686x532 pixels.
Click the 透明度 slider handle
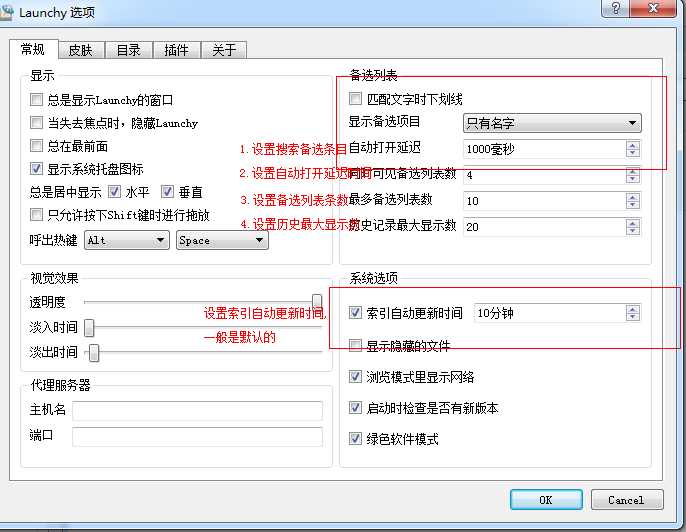coord(317,301)
